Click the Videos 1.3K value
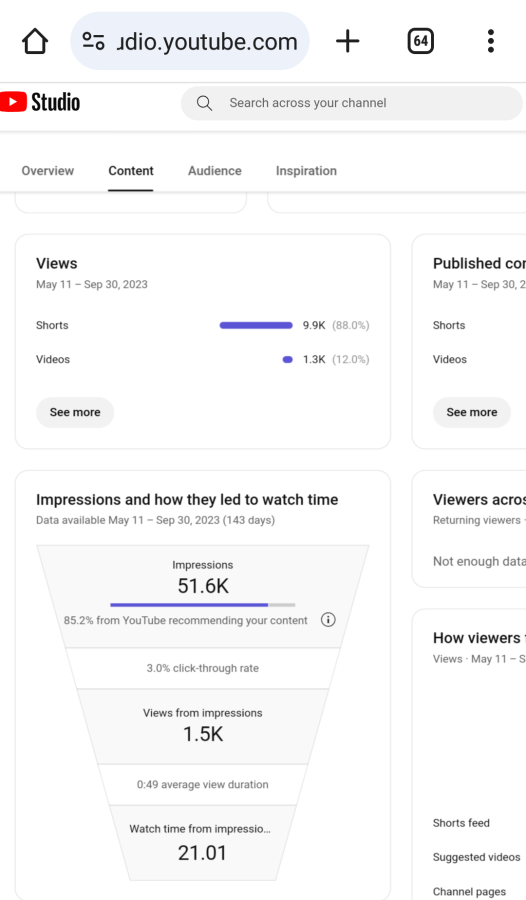The image size is (526, 900). (x=314, y=360)
